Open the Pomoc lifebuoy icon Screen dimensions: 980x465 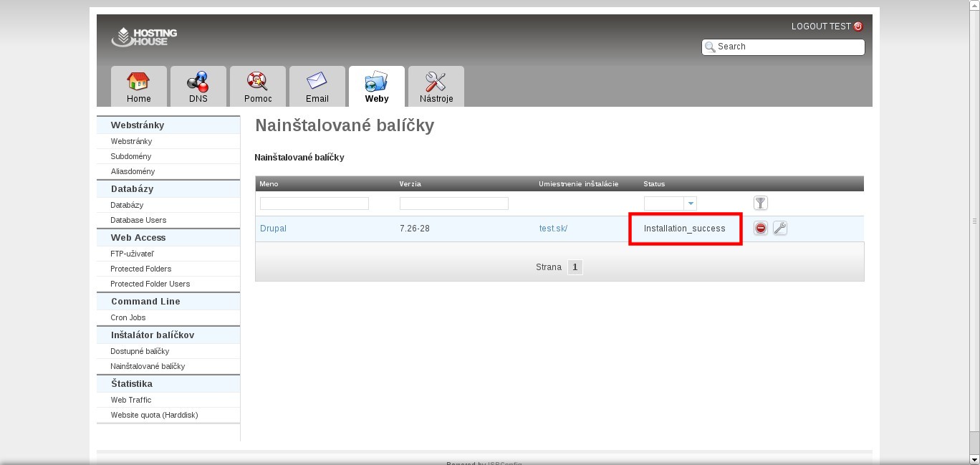pos(257,82)
